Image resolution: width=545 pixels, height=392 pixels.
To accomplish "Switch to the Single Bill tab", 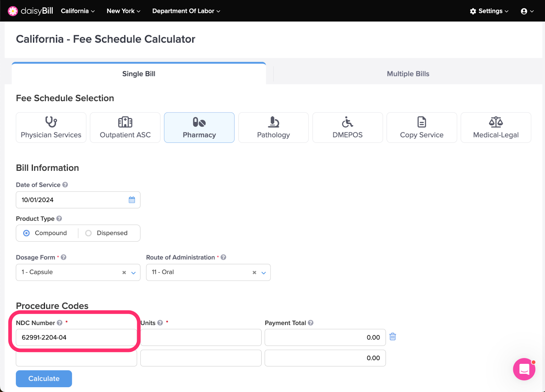I will (x=139, y=74).
